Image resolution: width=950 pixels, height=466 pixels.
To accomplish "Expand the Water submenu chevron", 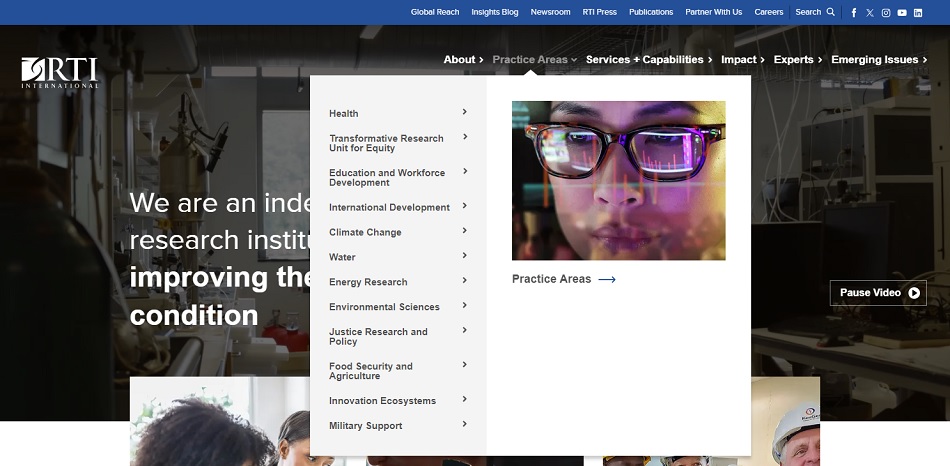I will point(465,256).
